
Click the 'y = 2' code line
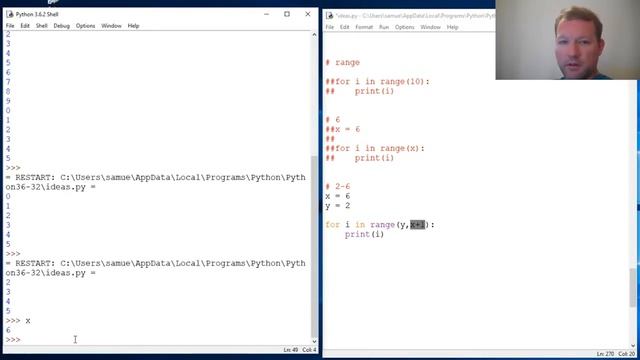click(x=338, y=206)
